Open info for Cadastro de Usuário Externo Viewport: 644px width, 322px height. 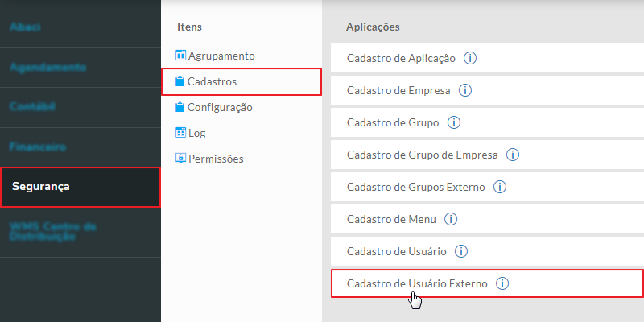pos(503,283)
